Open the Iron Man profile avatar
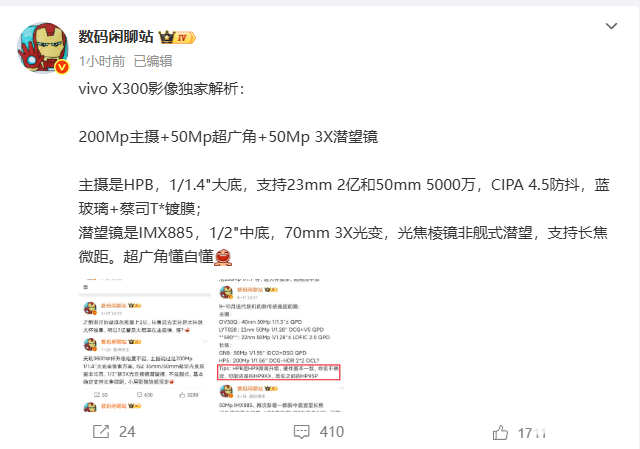640x449 pixels. 43,48
